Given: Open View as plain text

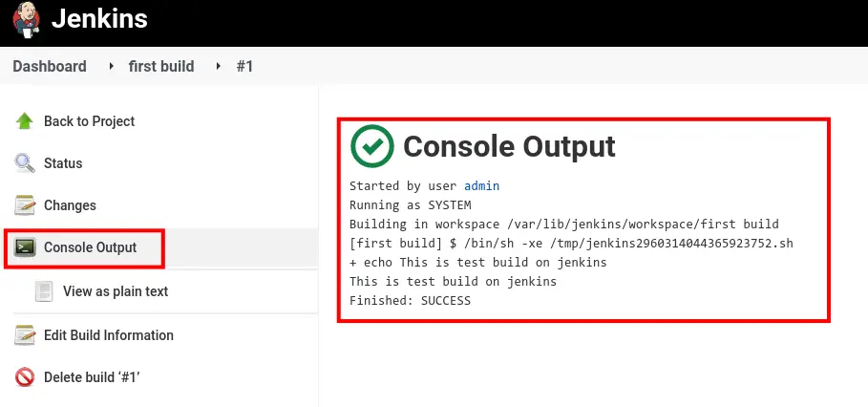Looking at the screenshot, I should point(116,291).
